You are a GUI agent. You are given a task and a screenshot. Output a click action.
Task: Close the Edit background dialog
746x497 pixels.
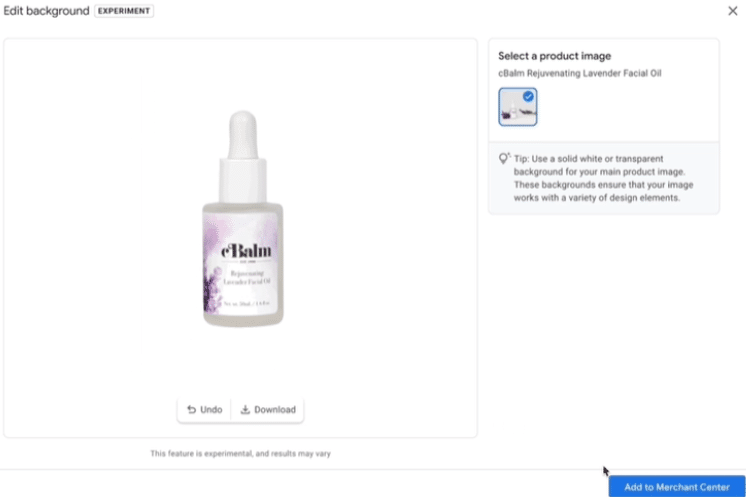pyautogui.click(x=732, y=11)
